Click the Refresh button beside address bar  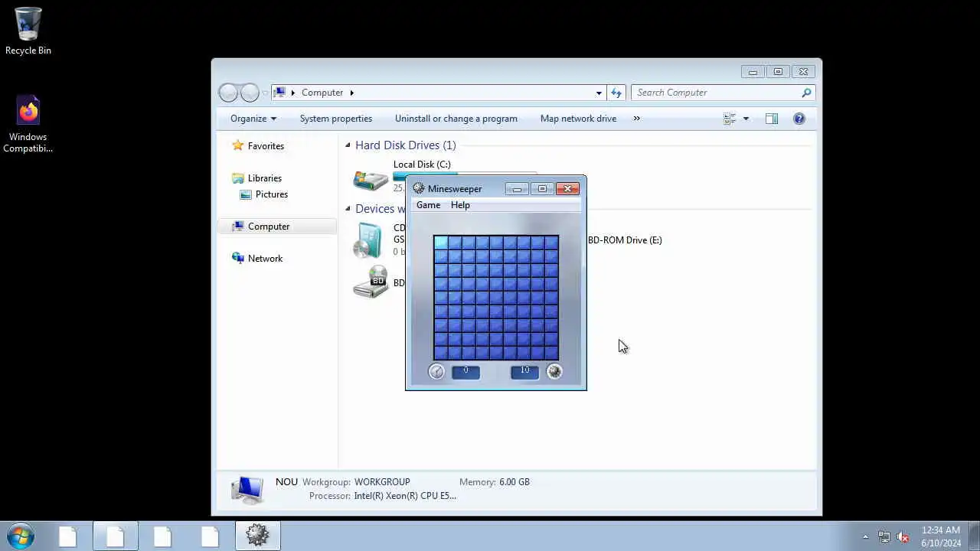coord(616,93)
